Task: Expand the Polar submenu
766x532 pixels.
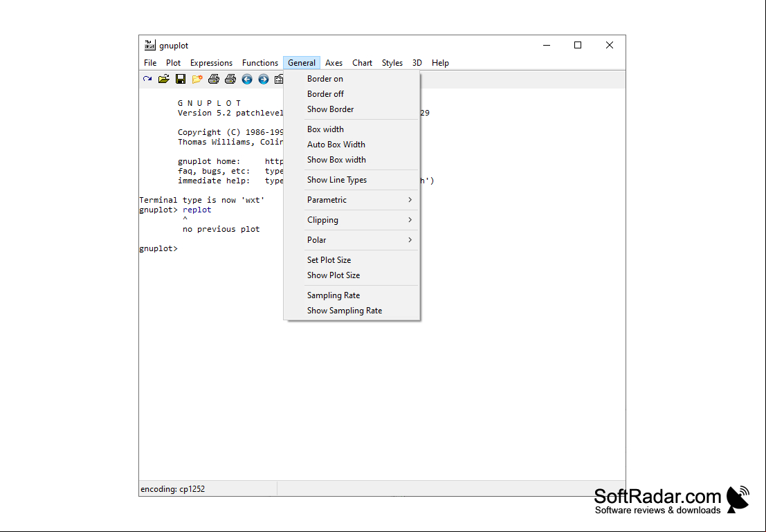Action: point(352,240)
